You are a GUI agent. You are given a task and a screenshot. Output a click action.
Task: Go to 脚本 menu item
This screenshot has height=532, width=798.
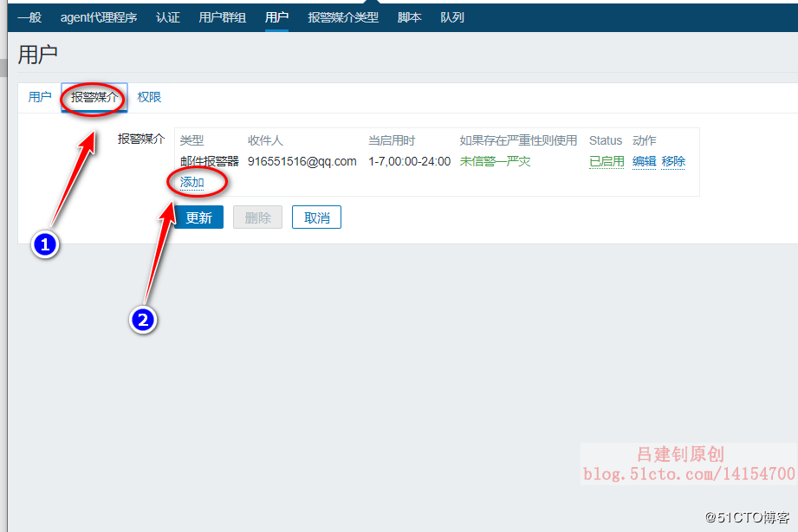410,17
